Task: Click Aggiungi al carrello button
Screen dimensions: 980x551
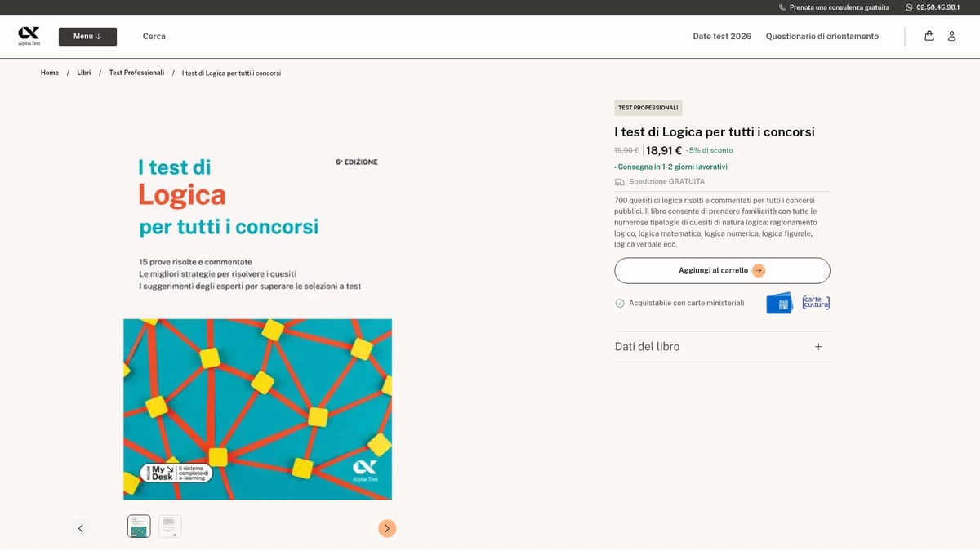Action: (722, 270)
